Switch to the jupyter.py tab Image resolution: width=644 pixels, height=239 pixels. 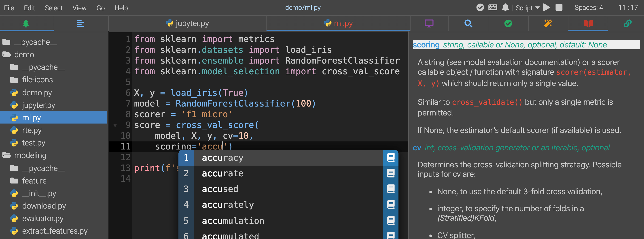[187, 23]
